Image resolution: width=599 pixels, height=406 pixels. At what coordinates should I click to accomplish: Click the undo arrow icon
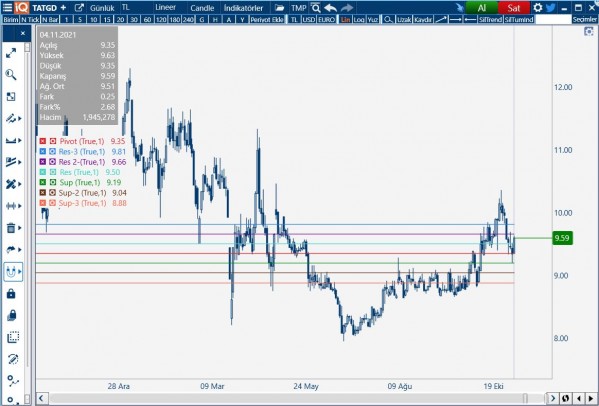click(330, 8)
